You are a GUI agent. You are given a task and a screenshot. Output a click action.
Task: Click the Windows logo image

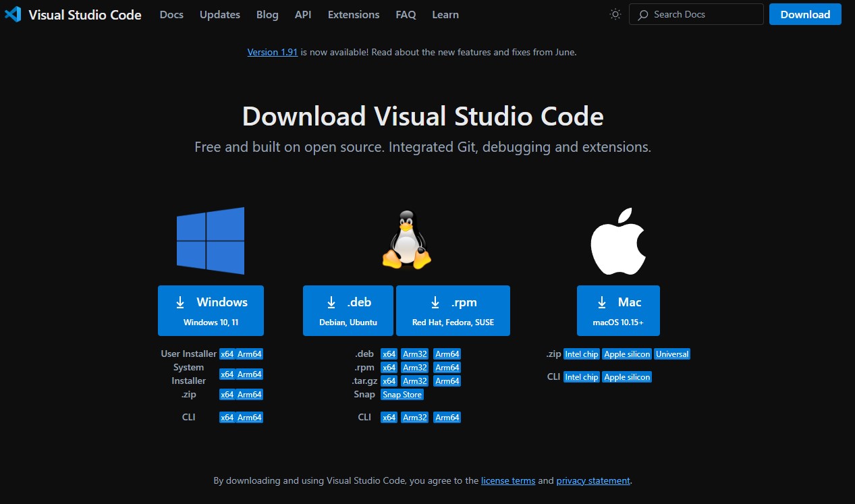211,241
